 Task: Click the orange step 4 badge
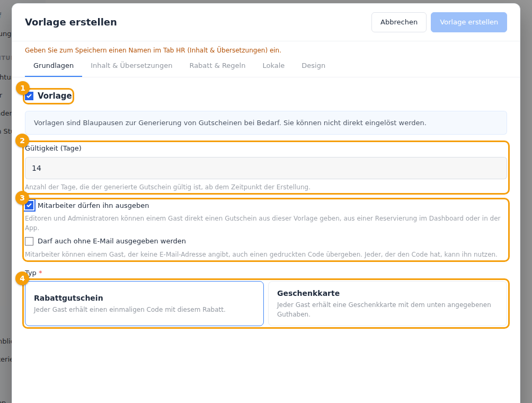coord(22,279)
